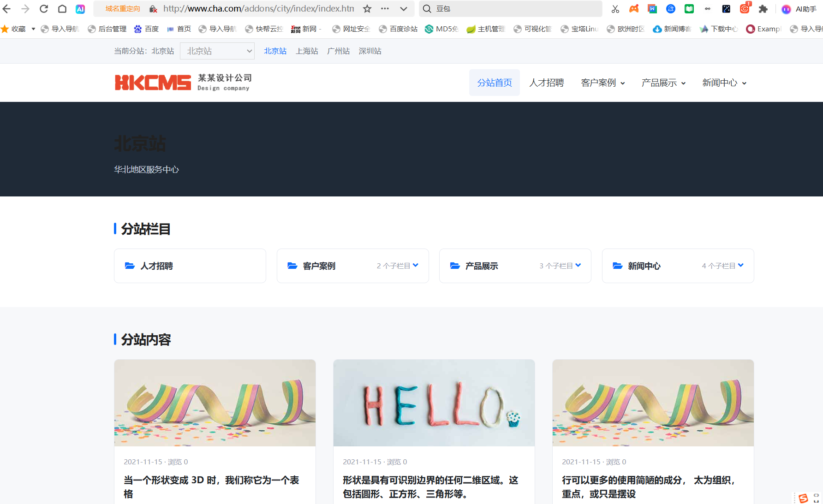823x504 pixels.
Task: Expand 3 个子栏目 under 产品展示 card
Action: [x=560, y=266]
